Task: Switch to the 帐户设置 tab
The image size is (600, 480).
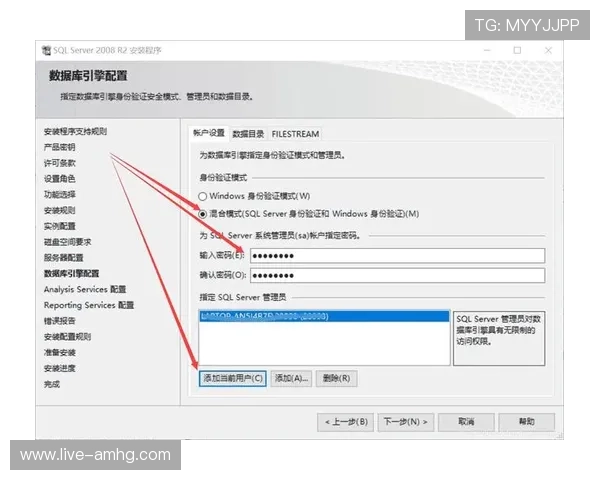Action: tap(209, 133)
